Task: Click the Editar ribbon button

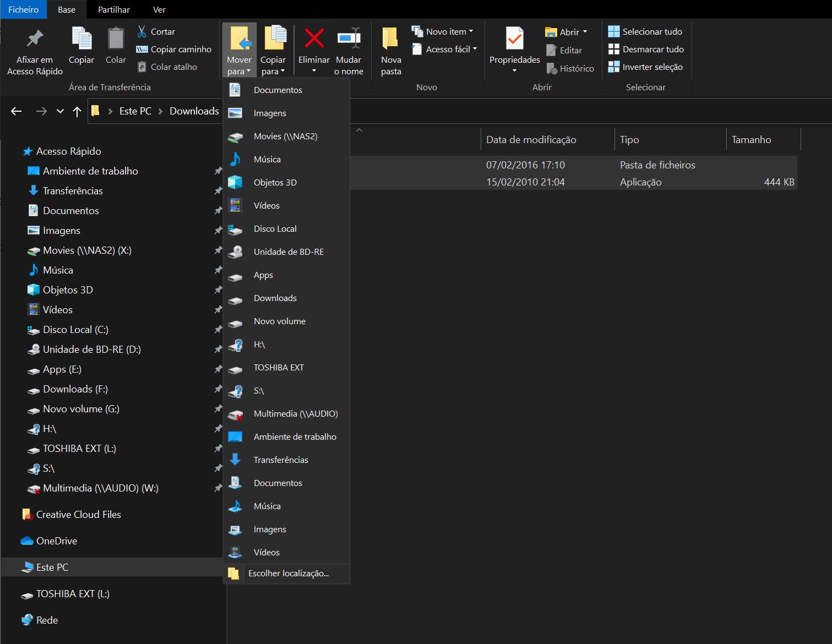Action: click(564, 50)
